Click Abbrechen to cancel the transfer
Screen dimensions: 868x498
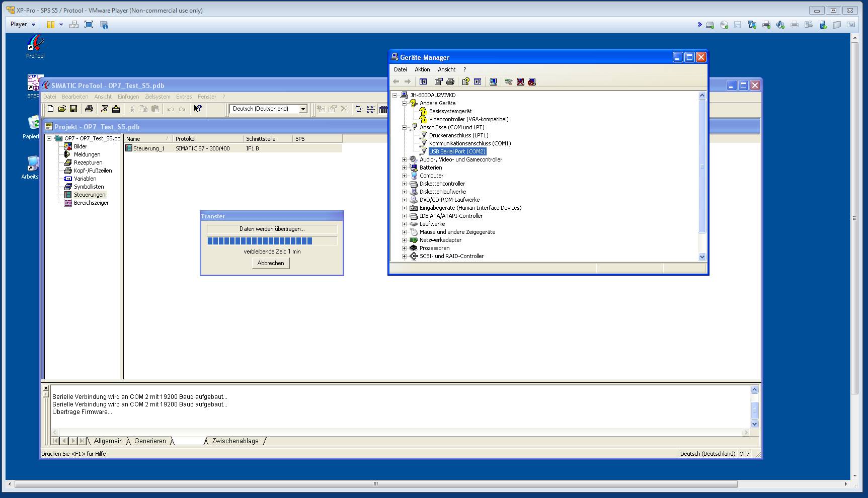click(x=271, y=263)
